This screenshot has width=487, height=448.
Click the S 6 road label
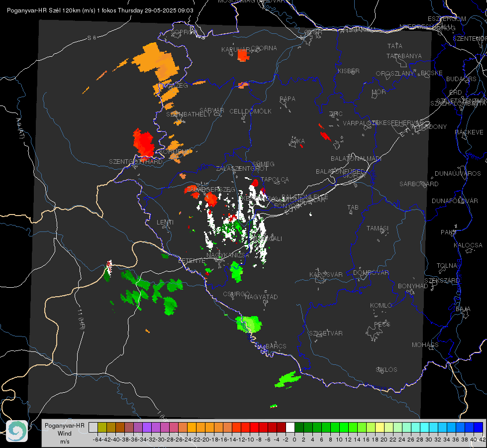(92, 38)
